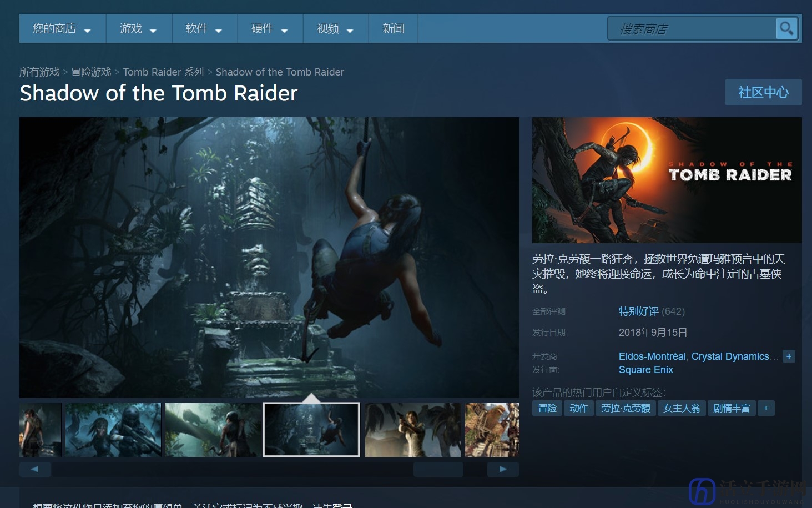812x508 pixels.
Task: Click the thumbnail strip scrollbar handle
Action: point(438,469)
